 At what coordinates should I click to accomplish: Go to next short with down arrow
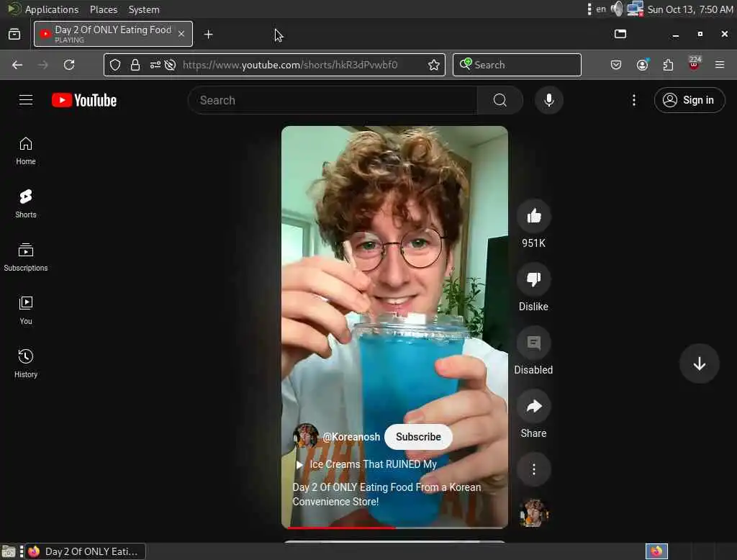point(700,363)
